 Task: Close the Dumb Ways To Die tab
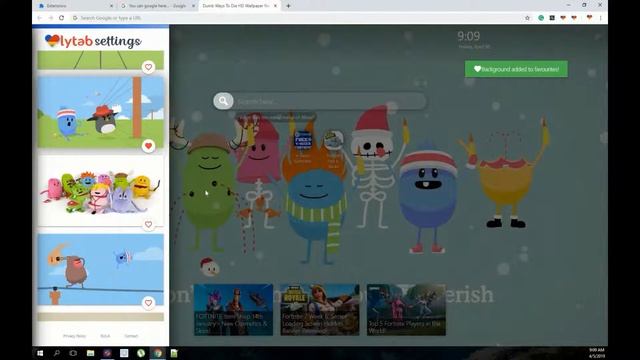(276, 6)
